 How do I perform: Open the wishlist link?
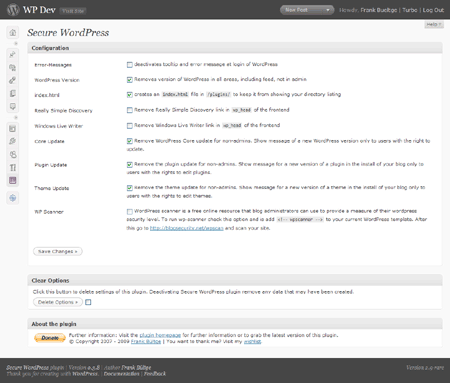pyautogui.click(x=252, y=342)
